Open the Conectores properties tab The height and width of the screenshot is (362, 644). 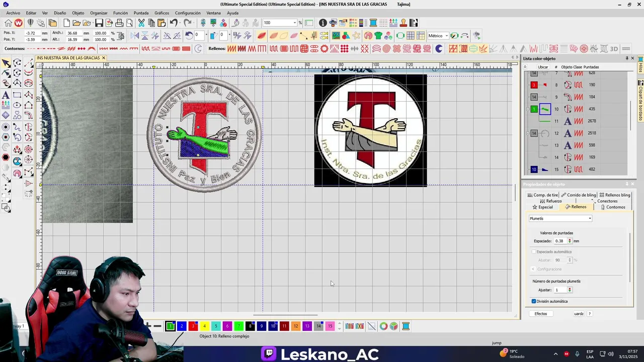point(605,201)
